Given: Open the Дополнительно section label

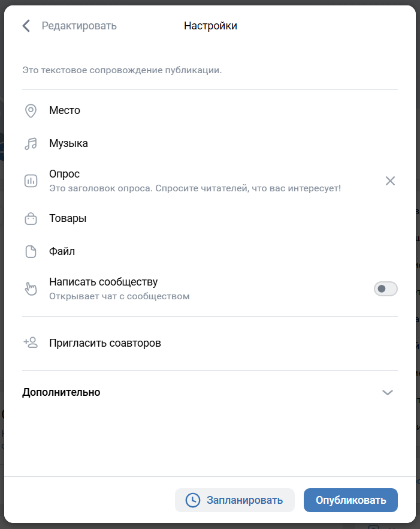Looking at the screenshot, I should [x=61, y=392].
